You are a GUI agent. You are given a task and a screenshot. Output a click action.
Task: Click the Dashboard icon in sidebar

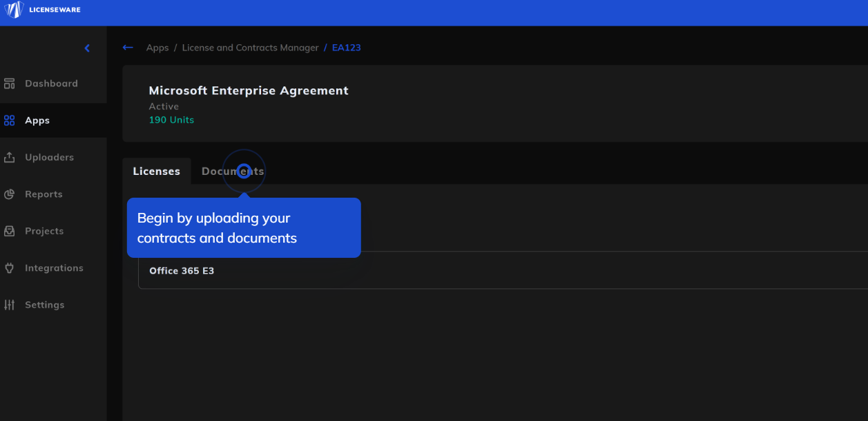click(x=9, y=84)
